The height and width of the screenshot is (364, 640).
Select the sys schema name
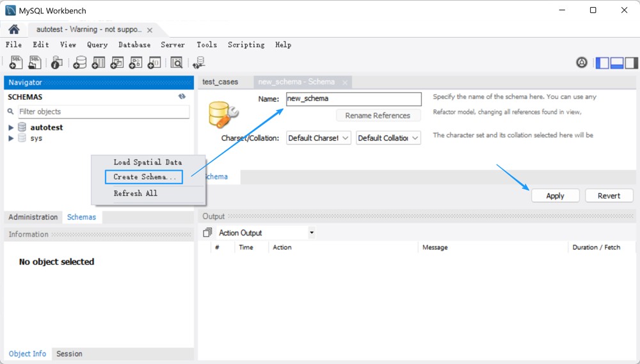tap(36, 138)
